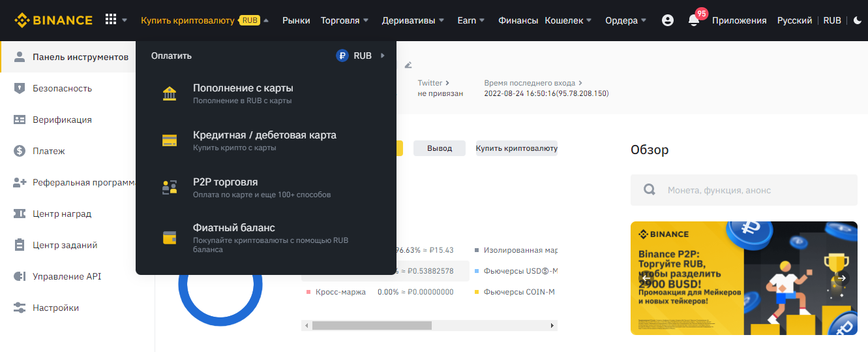Click the Центр заданий clipboard icon

[20, 245]
